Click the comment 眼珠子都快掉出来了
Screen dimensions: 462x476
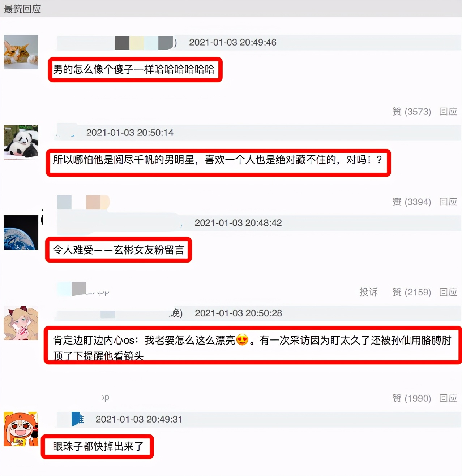tap(98, 446)
